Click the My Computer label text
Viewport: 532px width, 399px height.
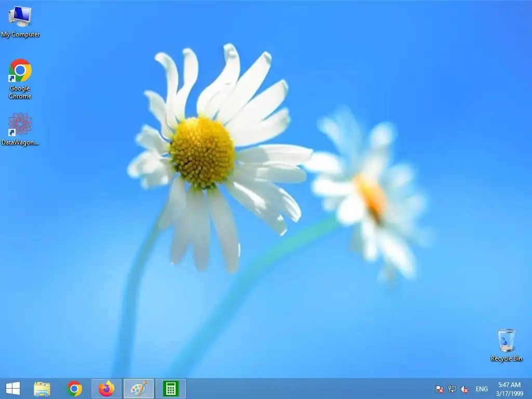20,34
